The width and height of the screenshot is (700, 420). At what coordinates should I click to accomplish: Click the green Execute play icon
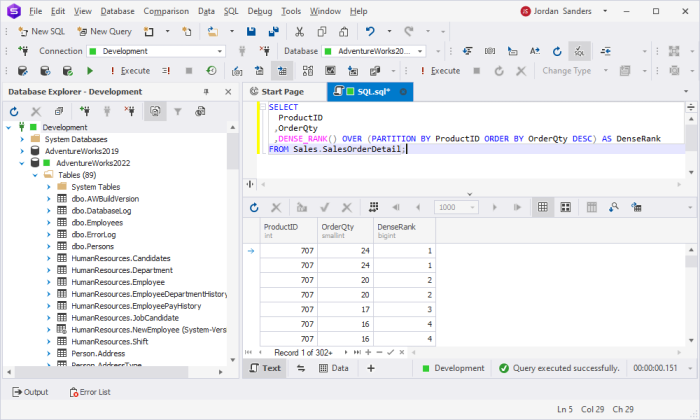coord(90,71)
